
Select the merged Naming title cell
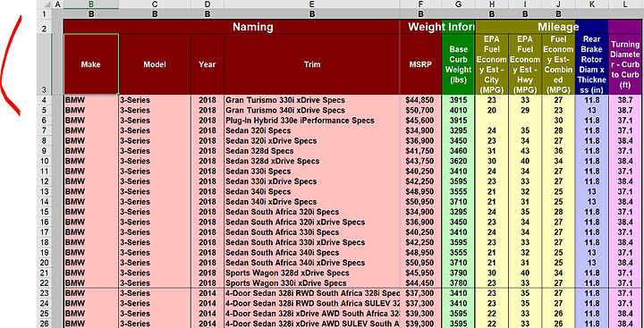click(252, 27)
